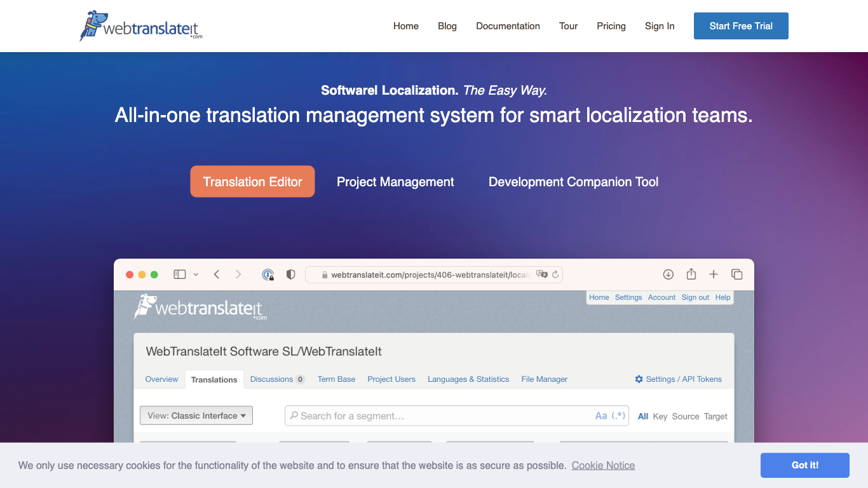
Task: Click the share icon in the mockup toolbar
Action: pos(691,274)
